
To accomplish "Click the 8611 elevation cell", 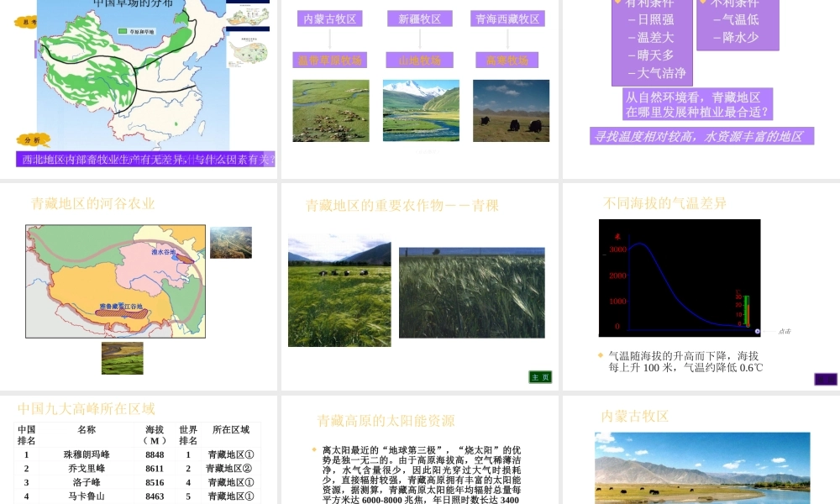I will [155, 469].
